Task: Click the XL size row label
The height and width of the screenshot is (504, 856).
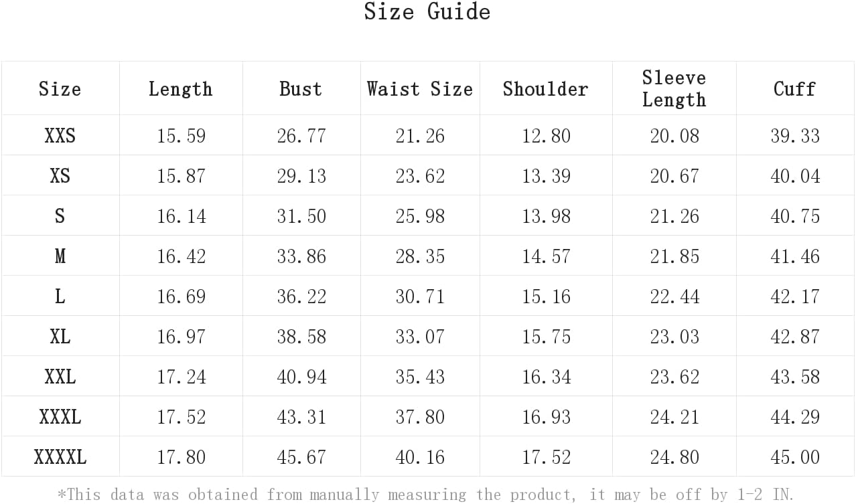Action: pyautogui.click(x=60, y=337)
